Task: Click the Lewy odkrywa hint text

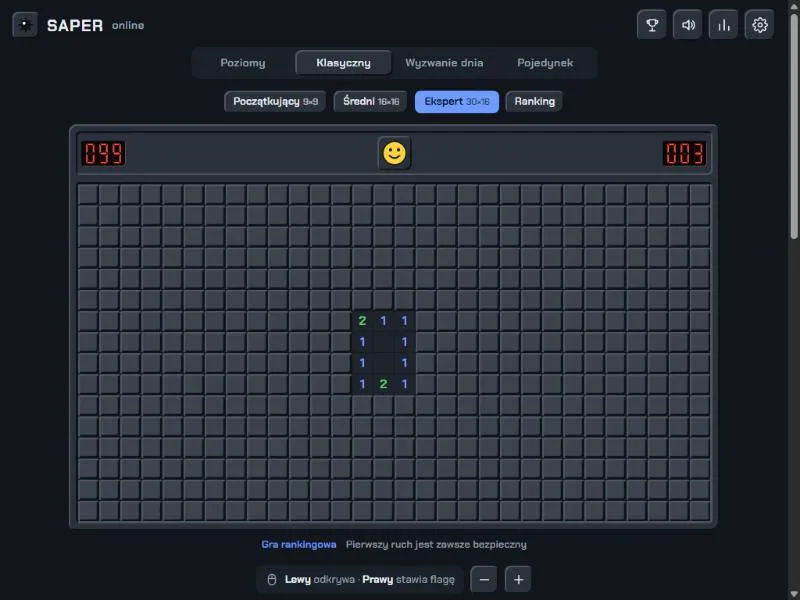Action: click(x=319, y=580)
